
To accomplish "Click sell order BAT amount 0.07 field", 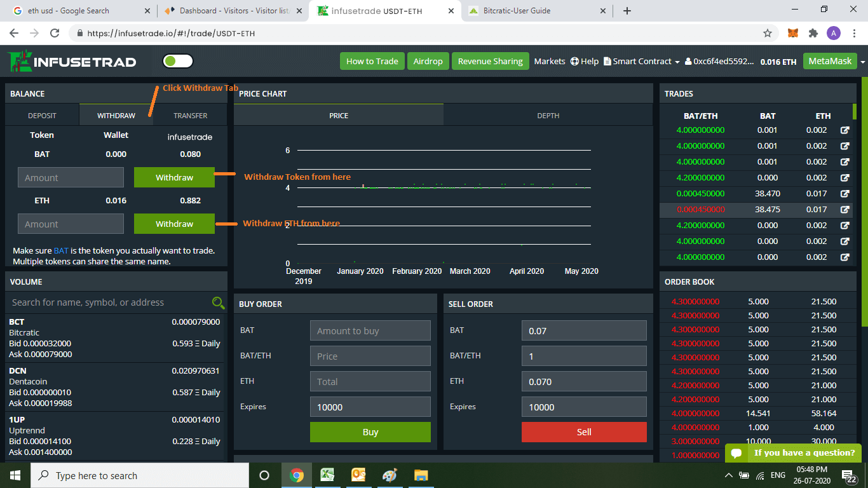I will [x=584, y=330].
